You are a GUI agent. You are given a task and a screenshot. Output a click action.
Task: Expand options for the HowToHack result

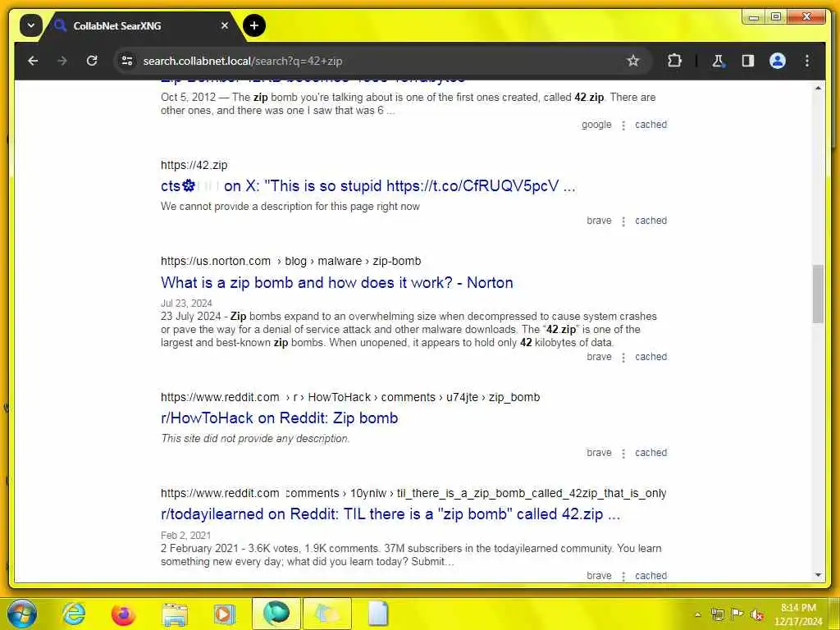(x=623, y=453)
